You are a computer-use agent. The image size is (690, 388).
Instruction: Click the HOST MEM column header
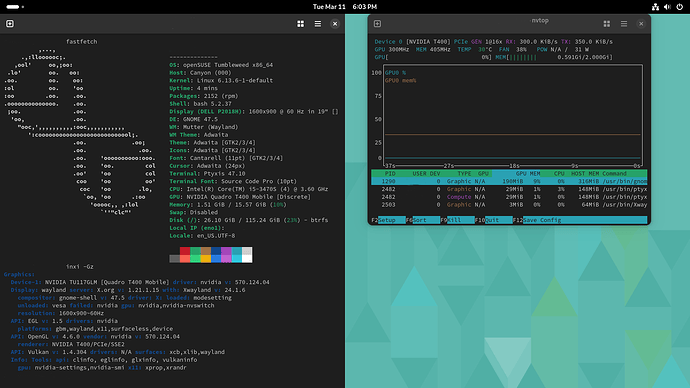pos(585,174)
